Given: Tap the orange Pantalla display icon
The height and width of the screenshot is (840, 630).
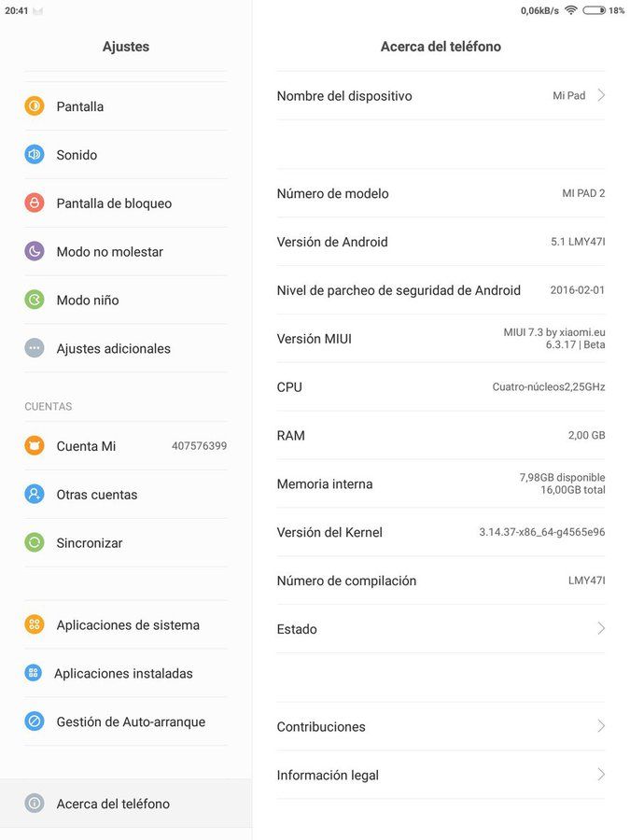Looking at the screenshot, I should click(35, 106).
